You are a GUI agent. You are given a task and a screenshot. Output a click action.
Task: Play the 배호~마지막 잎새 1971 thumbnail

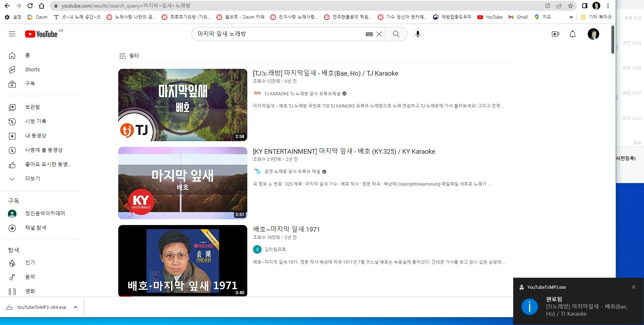(183, 261)
